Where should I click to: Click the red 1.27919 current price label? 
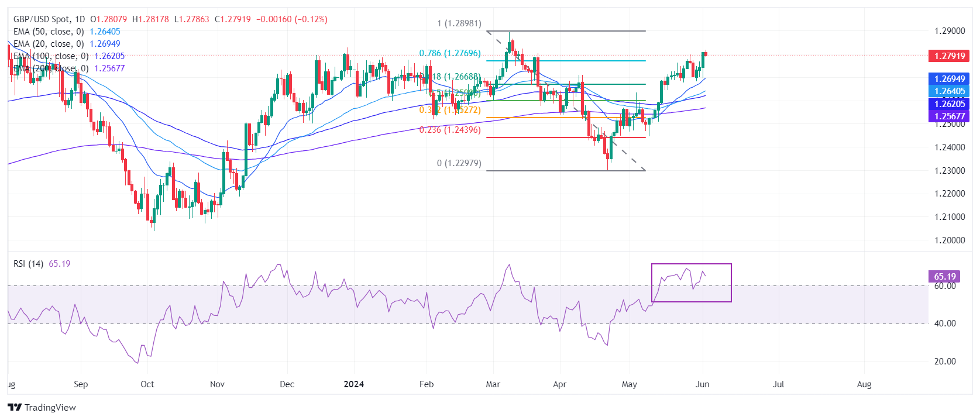(949, 56)
